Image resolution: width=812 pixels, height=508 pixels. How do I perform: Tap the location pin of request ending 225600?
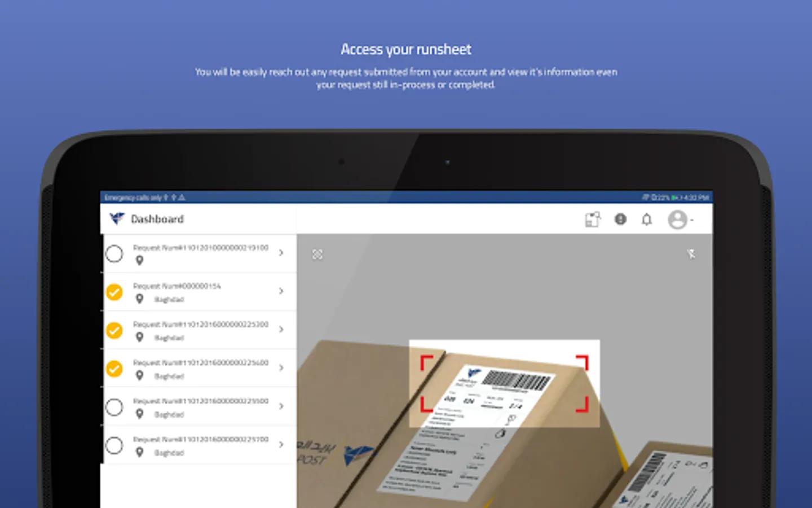point(139,375)
